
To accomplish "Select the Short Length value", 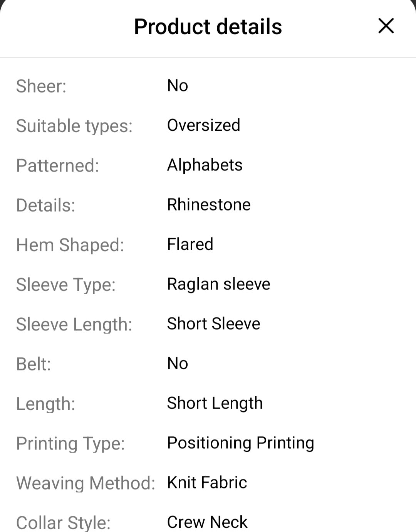I will [215, 403].
